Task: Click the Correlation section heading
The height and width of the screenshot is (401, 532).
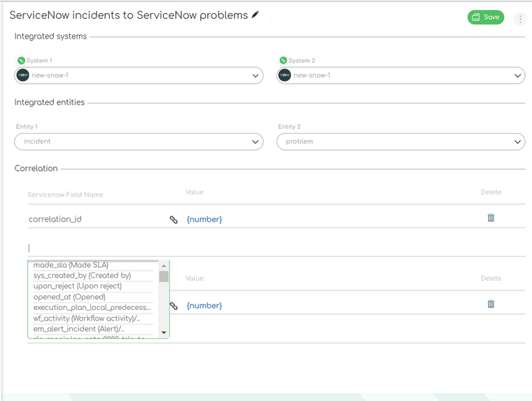Action: (36, 168)
